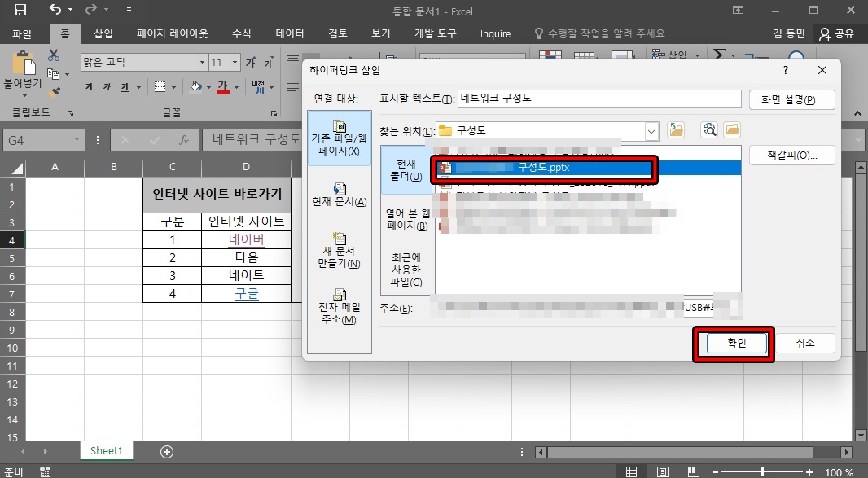
Task: Open the 데이터 ribbon tab
Action: click(x=290, y=33)
